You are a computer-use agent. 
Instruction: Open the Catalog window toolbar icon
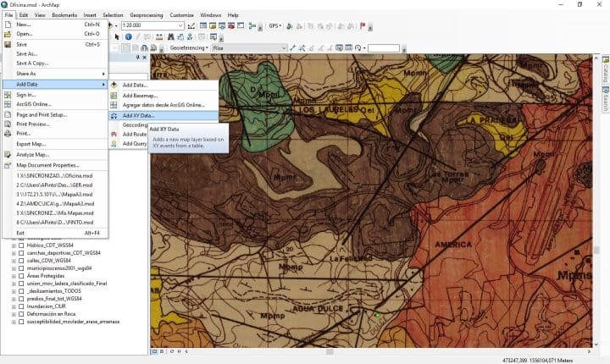pos(213,25)
